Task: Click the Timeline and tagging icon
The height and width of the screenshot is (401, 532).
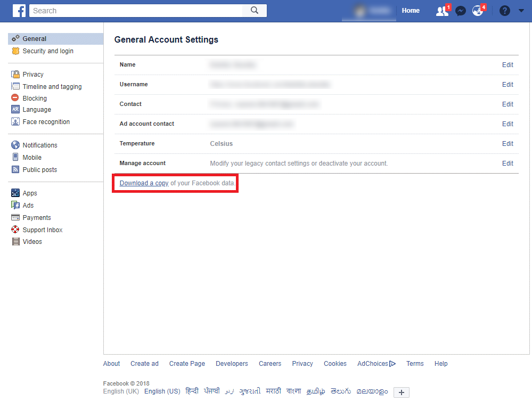Action: (x=15, y=86)
